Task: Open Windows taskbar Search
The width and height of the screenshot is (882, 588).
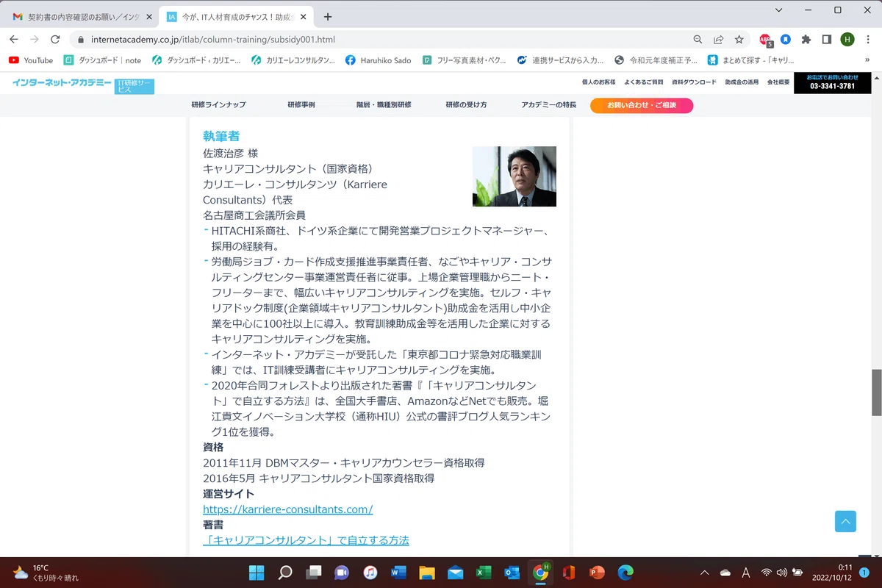Action: [x=285, y=573]
